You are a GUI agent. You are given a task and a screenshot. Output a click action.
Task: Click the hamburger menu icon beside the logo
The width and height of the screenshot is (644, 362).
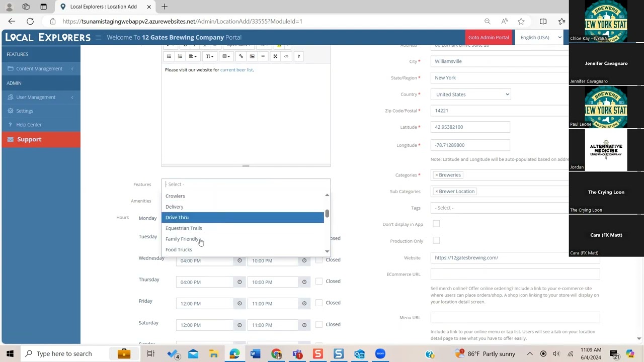(x=98, y=37)
